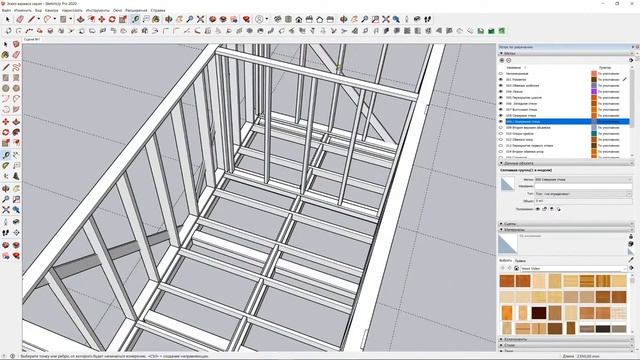Show tag 013 Перекрытие первого этажа
This screenshot has width=640, height=360.
click(x=501, y=145)
